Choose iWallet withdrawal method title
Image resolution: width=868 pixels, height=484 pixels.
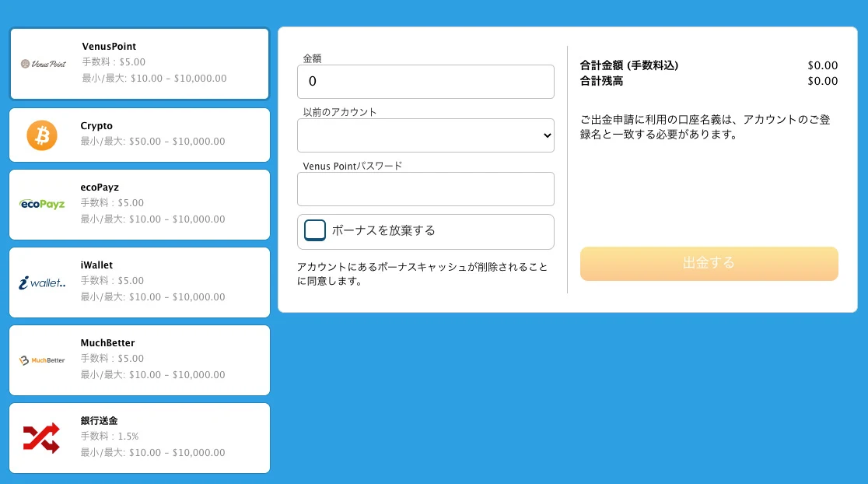click(x=96, y=265)
